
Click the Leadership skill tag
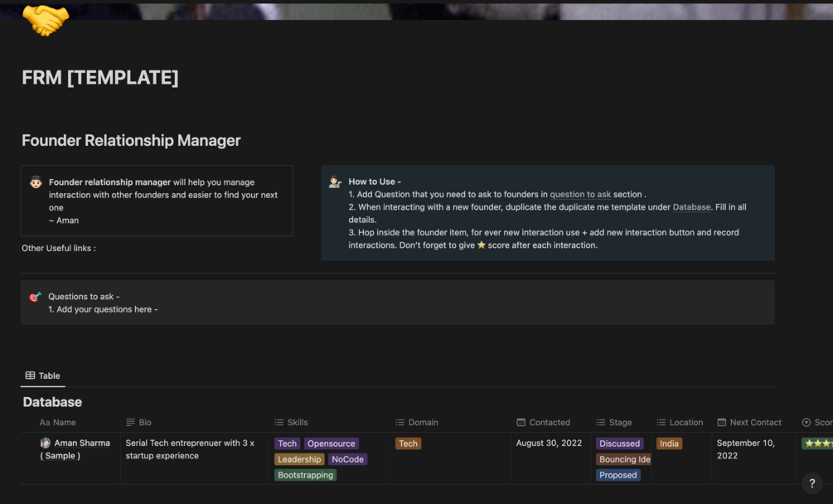pyautogui.click(x=299, y=459)
